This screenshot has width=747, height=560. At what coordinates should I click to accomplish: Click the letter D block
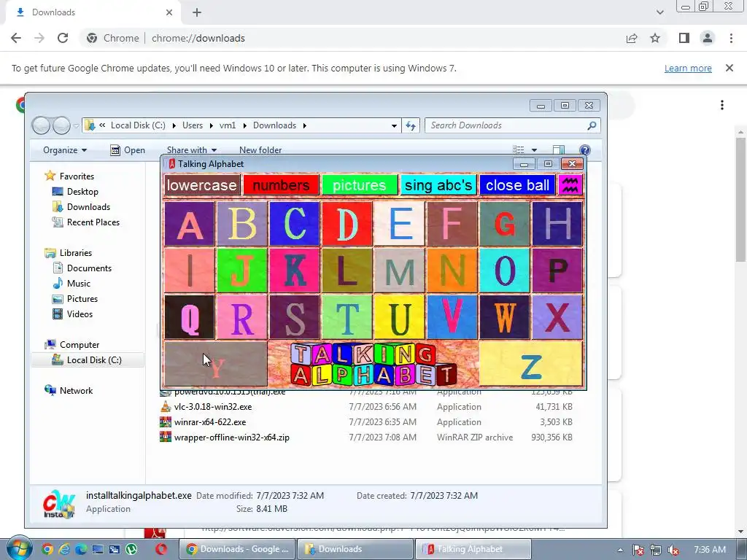coord(347,223)
